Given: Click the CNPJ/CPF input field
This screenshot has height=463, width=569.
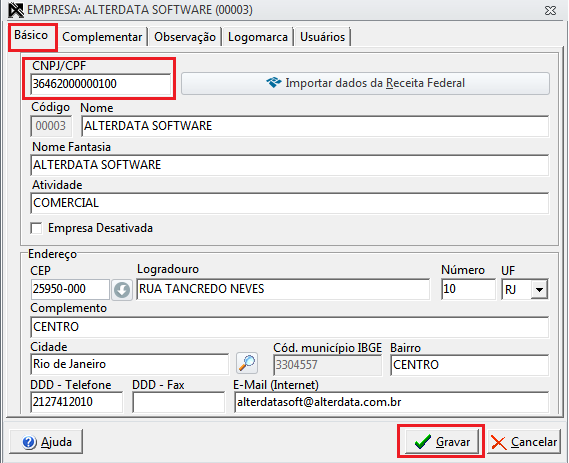Looking at the screenshot, I should pos(101,84).
